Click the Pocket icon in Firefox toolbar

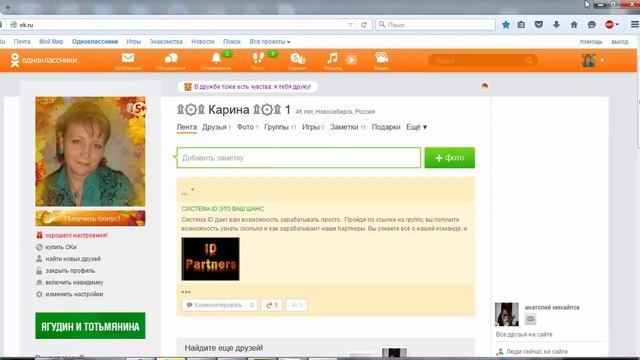point(539,25)
